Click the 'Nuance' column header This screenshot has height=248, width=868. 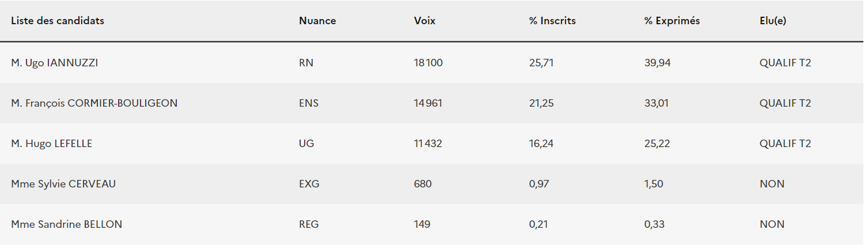click(x=317, y=21)
